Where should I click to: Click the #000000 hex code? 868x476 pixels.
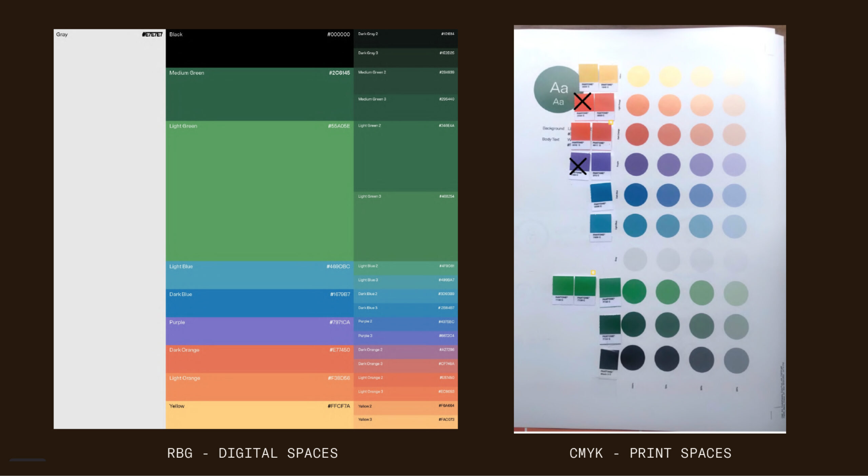pos(338,34)
